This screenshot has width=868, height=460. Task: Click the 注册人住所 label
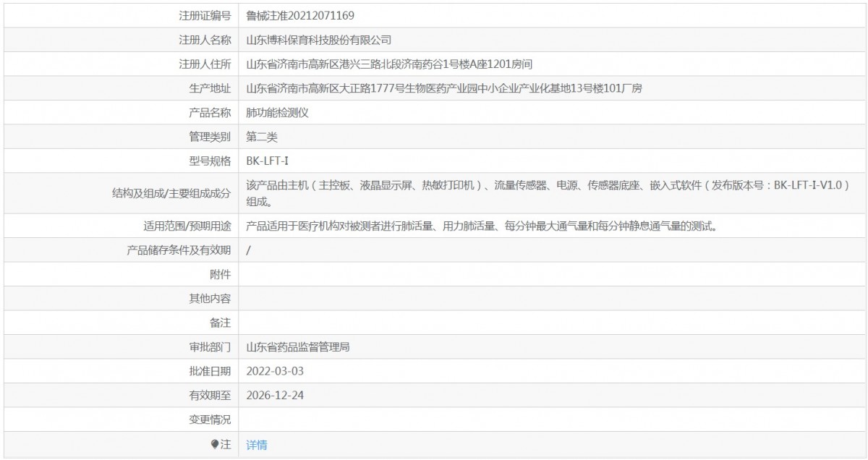pos(205,64)
